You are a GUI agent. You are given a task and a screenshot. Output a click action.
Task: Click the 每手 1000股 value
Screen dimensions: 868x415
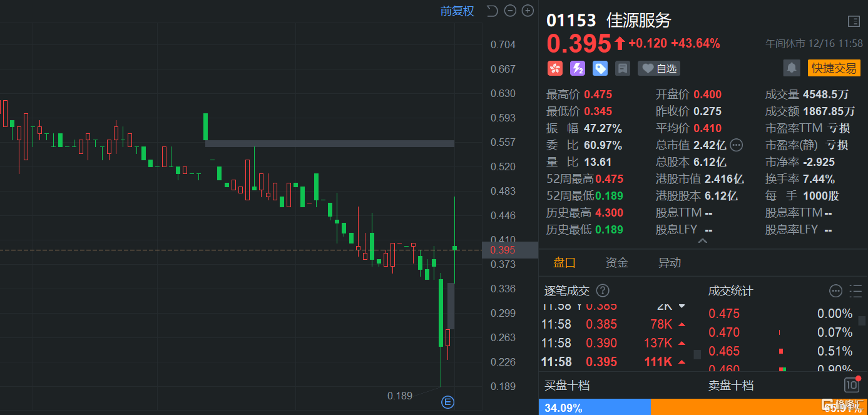[821, 196]
